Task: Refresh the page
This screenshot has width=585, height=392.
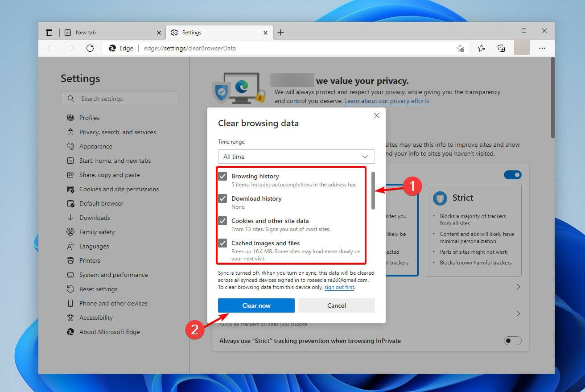Action: click(90, 48)
